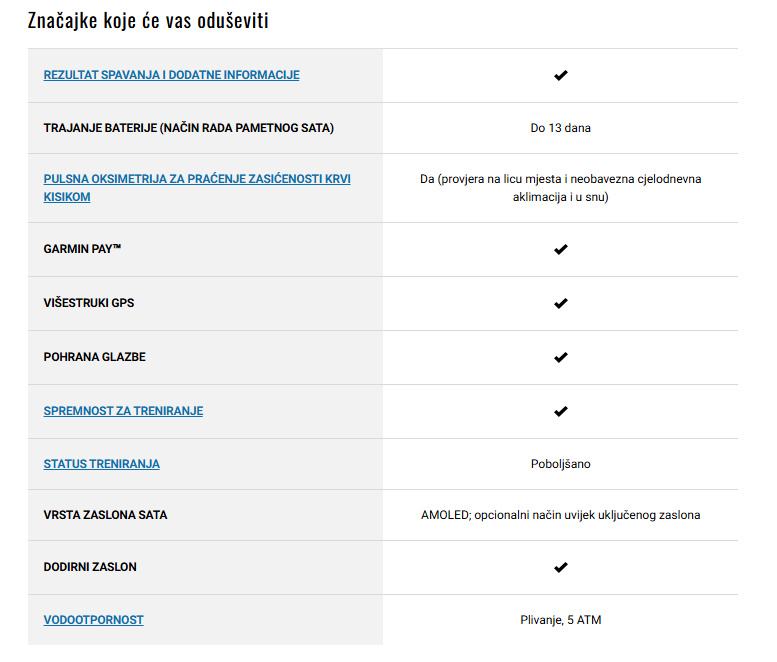Click the Višestruki GPS label
The image size is (777, 662).
coord(88,303)
